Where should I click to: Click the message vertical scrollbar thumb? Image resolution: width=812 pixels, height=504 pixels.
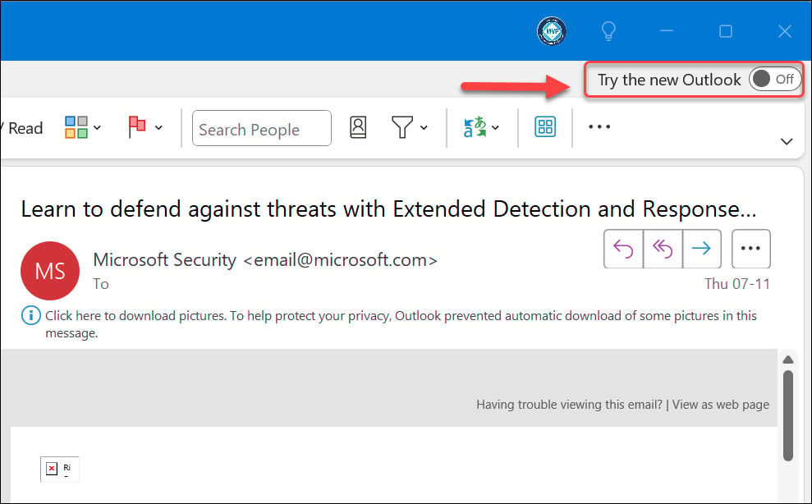[x=788, y=415]
